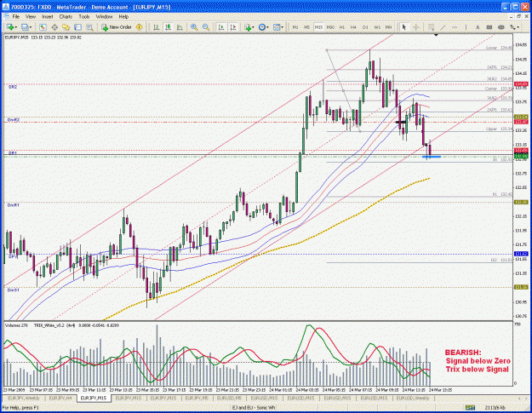This screenshot has width=532, height=413.
Task: Show the Navigator panel via star-folder icon
Action: (66, 27)
